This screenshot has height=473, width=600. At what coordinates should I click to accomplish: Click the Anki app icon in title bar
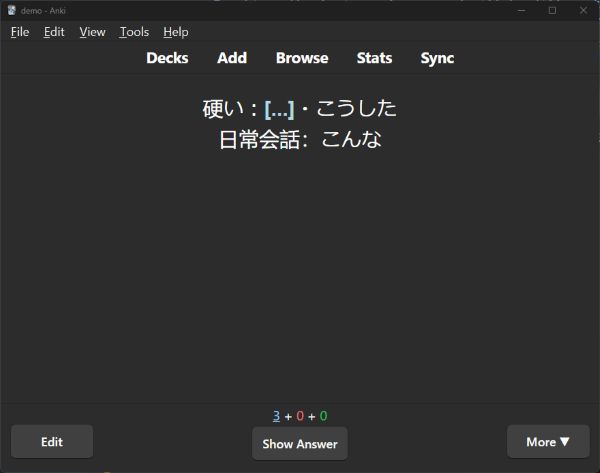pos(11,10)
